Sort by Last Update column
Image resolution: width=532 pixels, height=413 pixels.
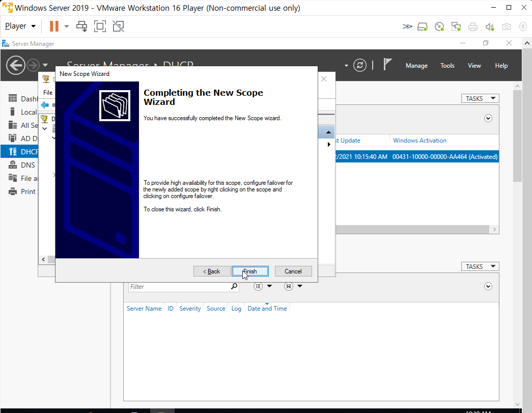click(348, 141)
